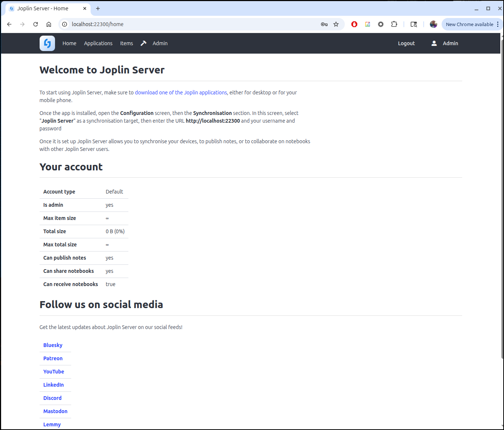Close the Joplin Server tab

[85, 8]
